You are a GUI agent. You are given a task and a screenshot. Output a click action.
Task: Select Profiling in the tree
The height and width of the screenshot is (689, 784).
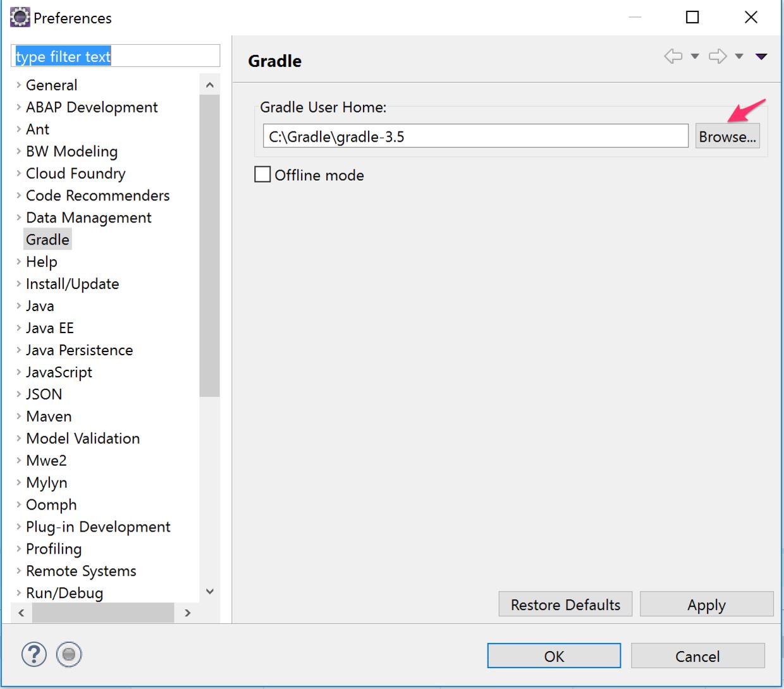click(x=54, y=549)
